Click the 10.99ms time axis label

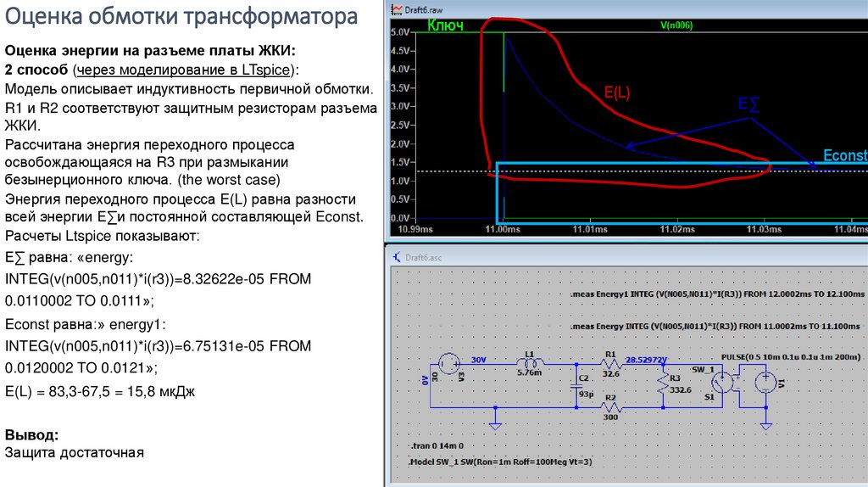415,229
